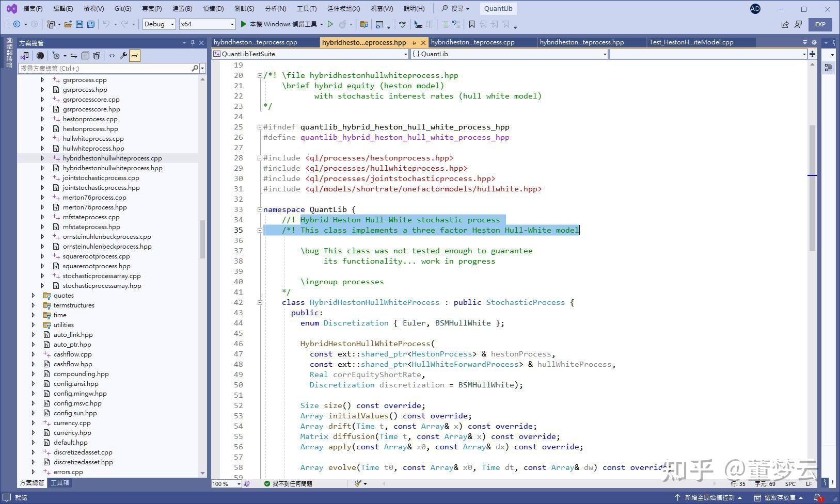Toggle the pin on the active hpp tab

pos(414,43)
